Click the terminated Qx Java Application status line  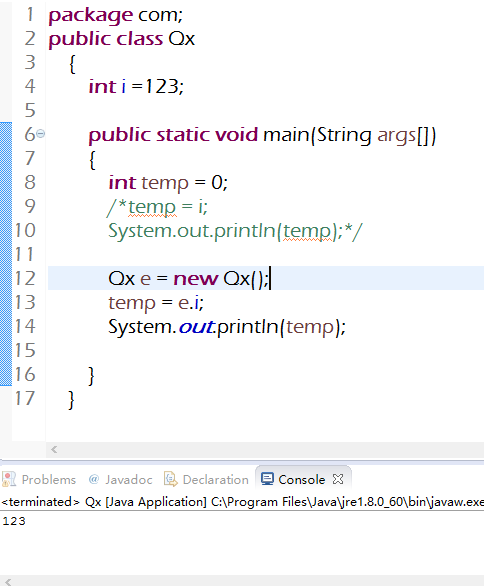[242, 502]
